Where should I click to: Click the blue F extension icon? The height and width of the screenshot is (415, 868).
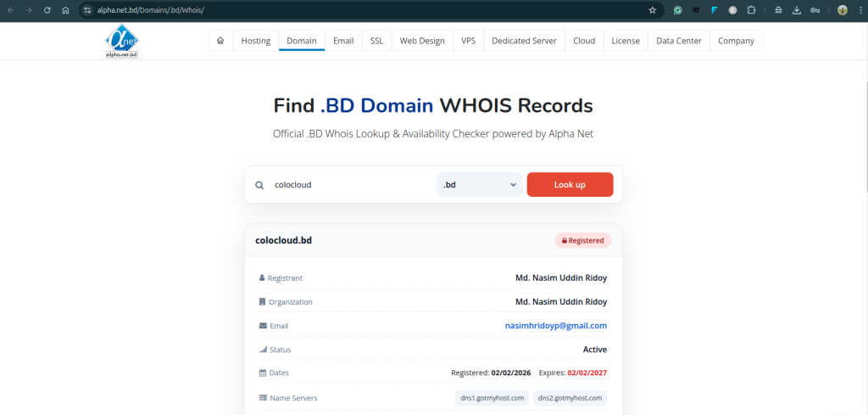[714, 10]
